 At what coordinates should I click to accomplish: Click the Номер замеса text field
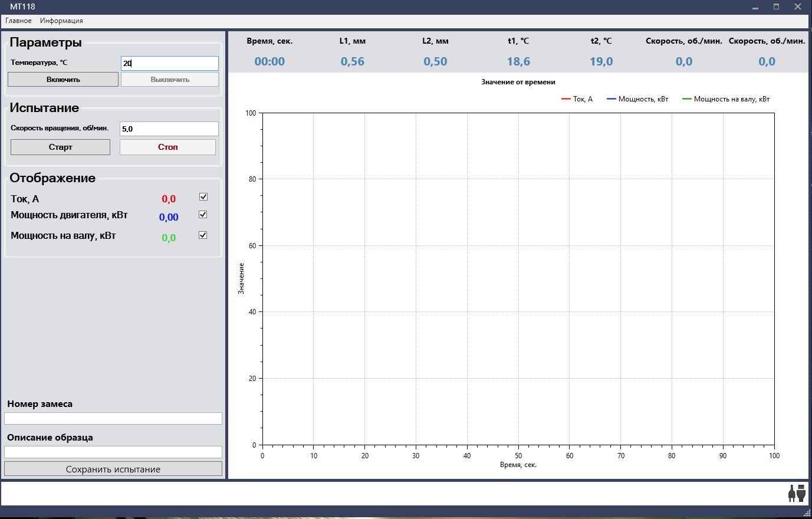point(113,418)
